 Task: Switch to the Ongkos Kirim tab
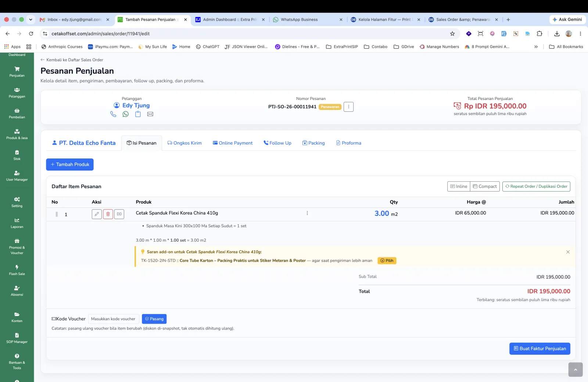(x=184, y=143)
